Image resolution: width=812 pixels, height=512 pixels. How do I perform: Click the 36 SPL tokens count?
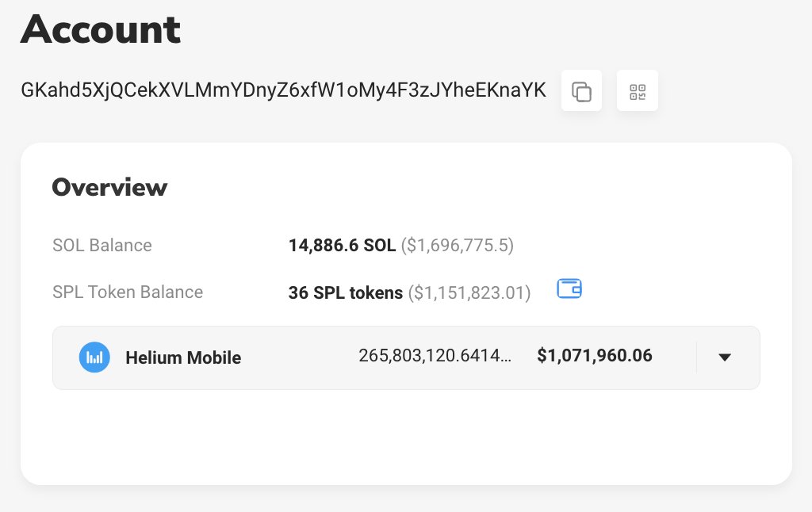[346, 292]
